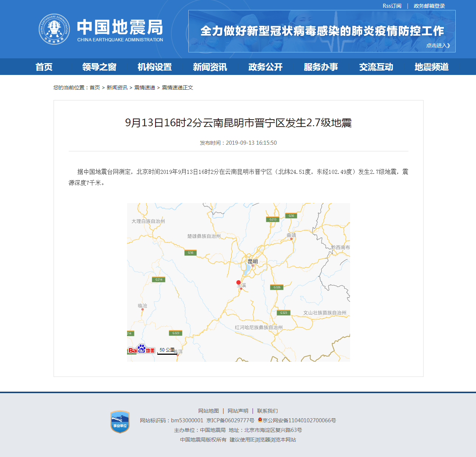Open the 首页 navigation menu
This screenshot has height=457, width=476.
pyautogui.click(x=44, y=67)
